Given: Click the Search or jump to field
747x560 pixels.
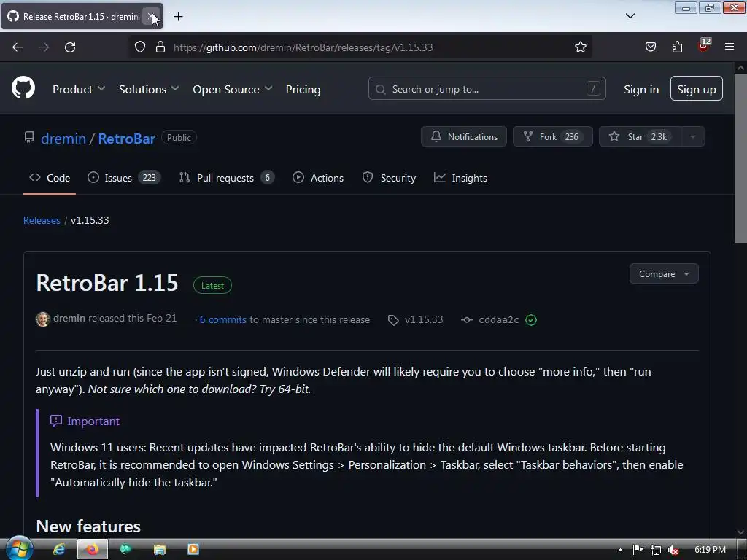Looking at the screenshot, I should pos(487,88).
